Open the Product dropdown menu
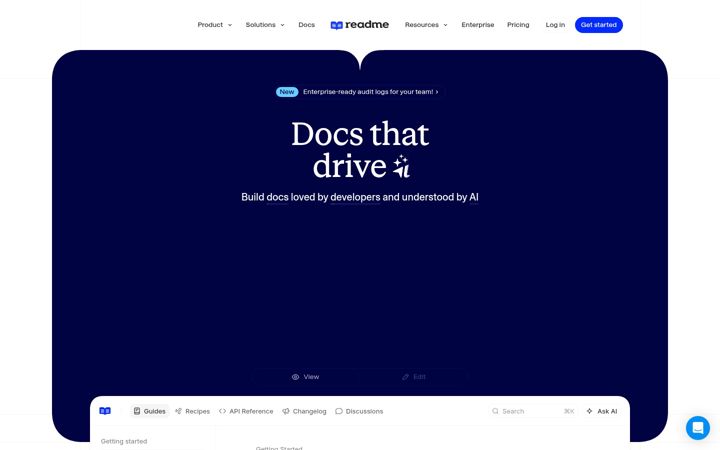The height and width of the screenshot is (450, 720). pos(214,25)
